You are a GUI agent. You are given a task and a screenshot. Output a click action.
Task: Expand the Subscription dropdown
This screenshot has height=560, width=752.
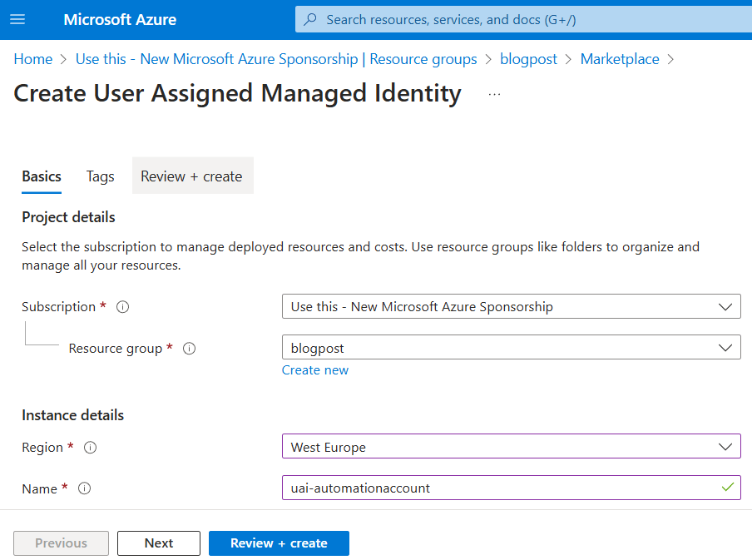click(511, 306)
